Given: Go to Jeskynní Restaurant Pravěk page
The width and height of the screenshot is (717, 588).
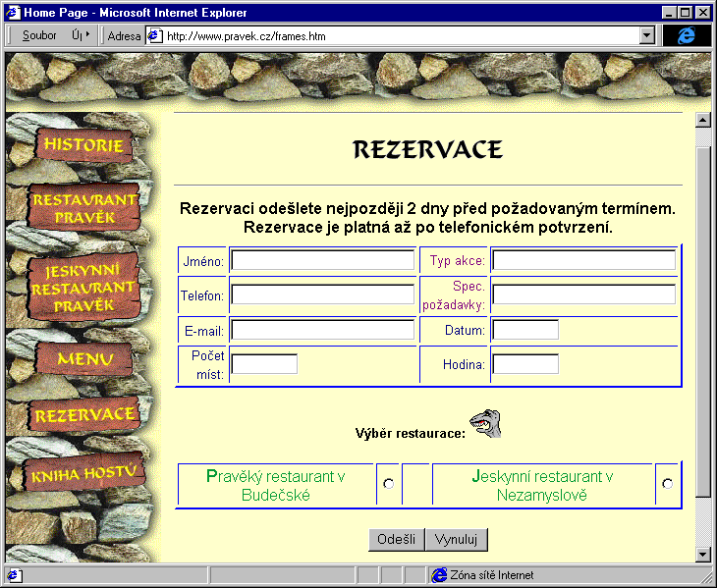Looking at the screenshot, I should pos(83,287).
